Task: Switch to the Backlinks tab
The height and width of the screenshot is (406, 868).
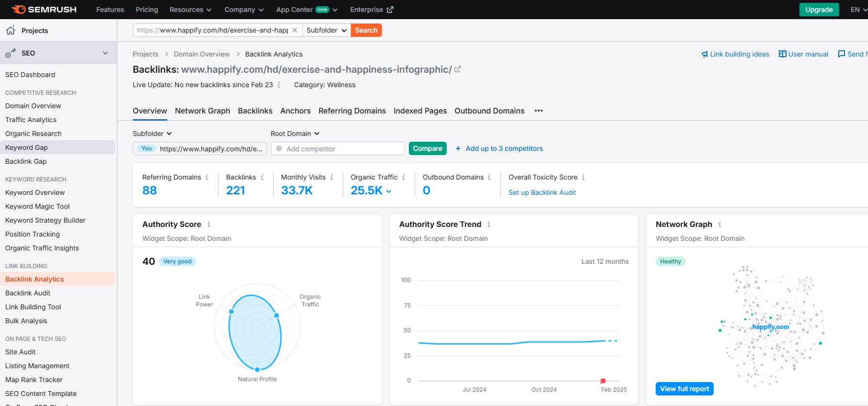Action: (255, 111)
